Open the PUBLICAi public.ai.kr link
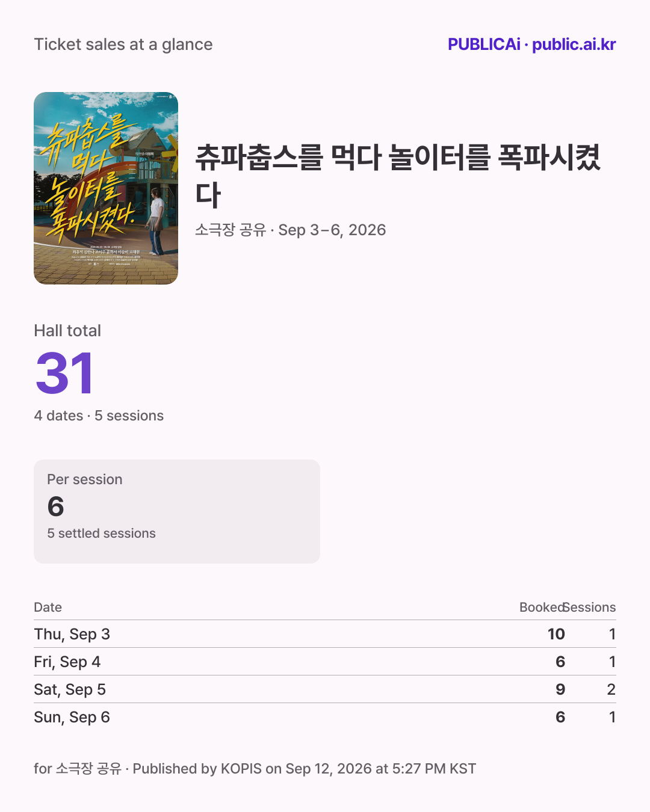Screen dimensions: 650x812 pyautogui.click(x=531, y=45)
